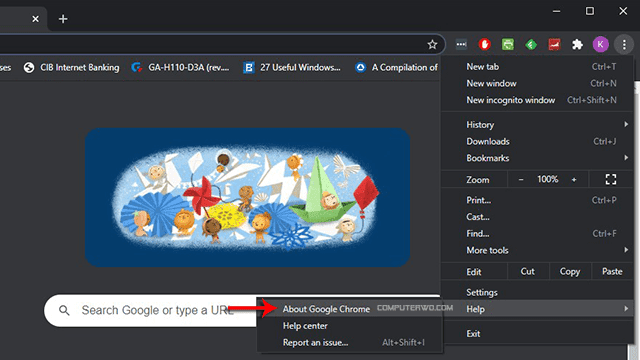
Task: Expand the Bookmarks submenu
Action: [x=537, y=158]
